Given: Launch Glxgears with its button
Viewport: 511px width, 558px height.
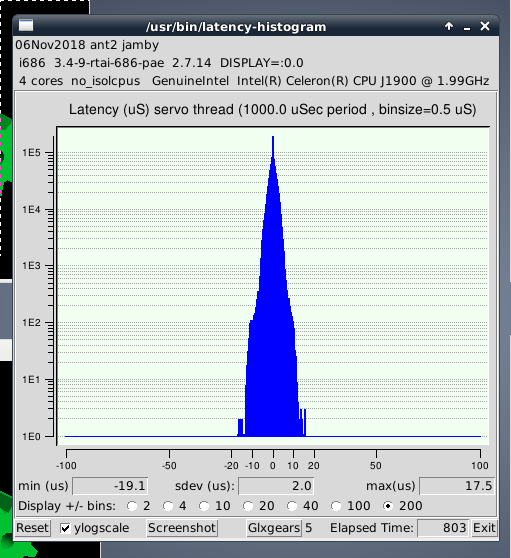Looking at the screenshot, I should pos(274,528).
